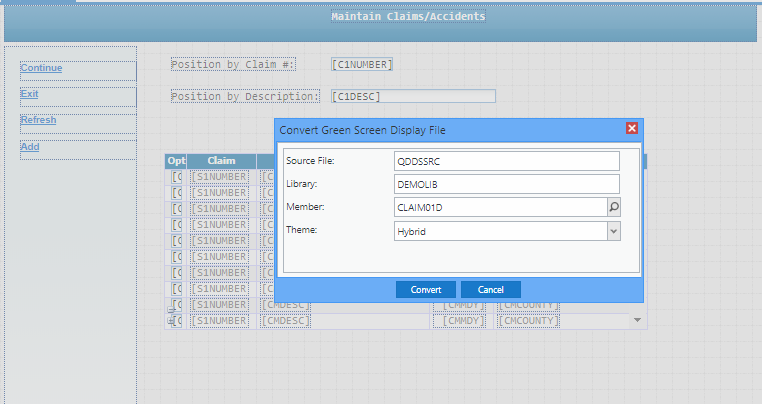Click the Source File input field
The image size is (762, 404).
507,161
